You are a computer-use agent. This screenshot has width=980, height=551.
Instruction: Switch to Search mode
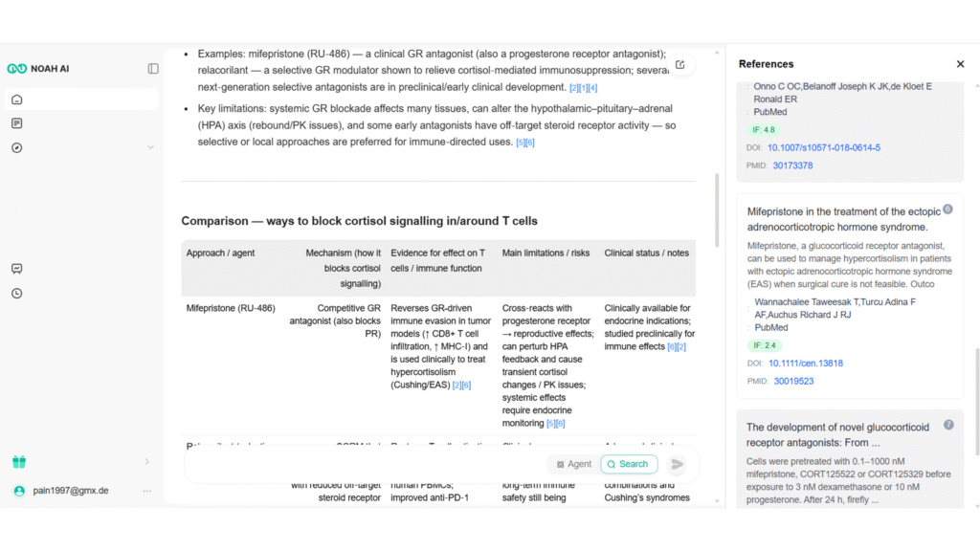628,464
